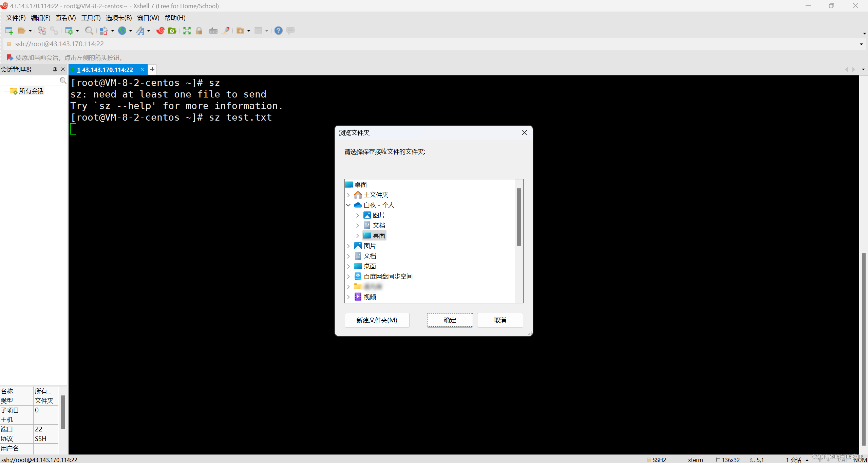Select the 视频 folder in tree
The width and height of the screenshot is (868, 463).
(370, 297)
